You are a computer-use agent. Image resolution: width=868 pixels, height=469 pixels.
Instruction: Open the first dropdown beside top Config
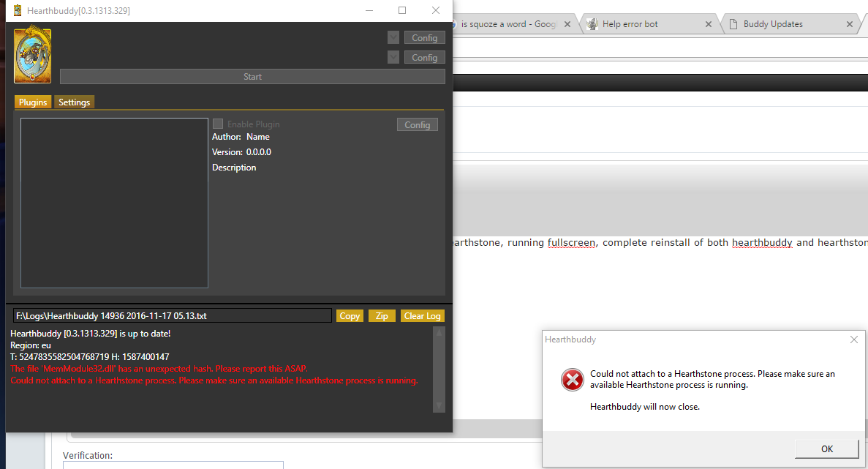click(x=393, y=37)
